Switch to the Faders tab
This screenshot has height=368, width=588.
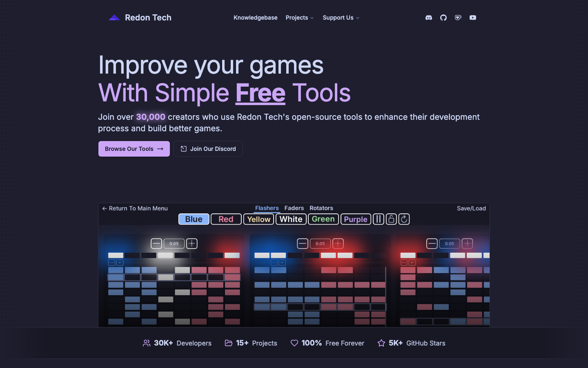click(294, 208)
